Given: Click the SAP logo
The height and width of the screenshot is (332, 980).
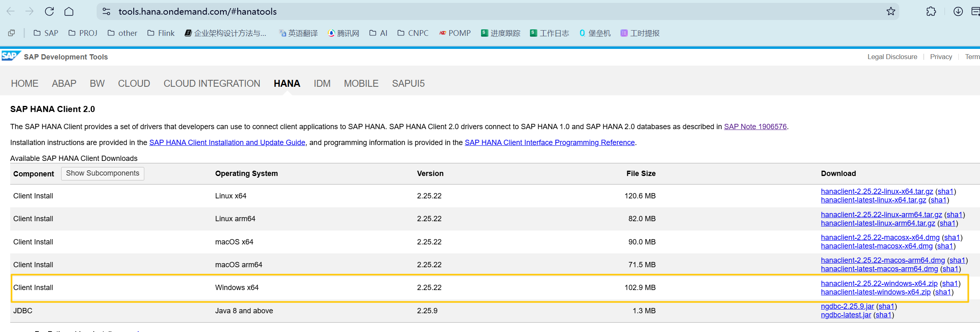Looking at the screenshot, I should click(x=11, y=56).
